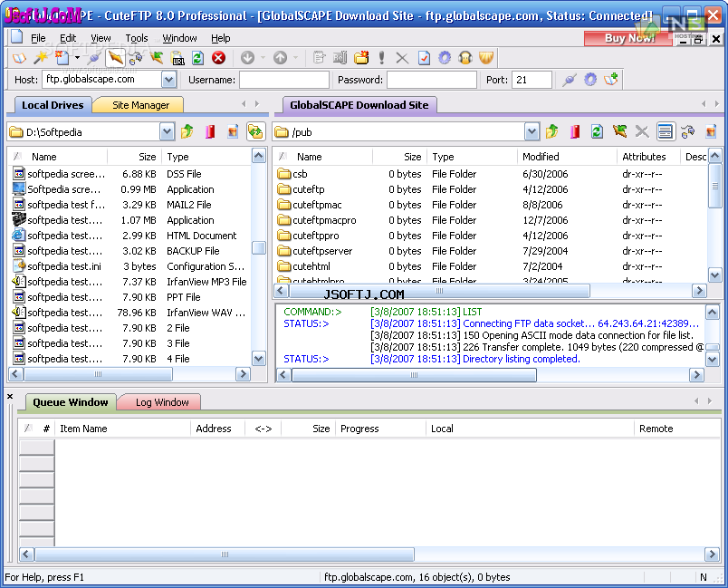Image resolution: width=728 pixels, height=588 pixels.
Task: Go up one folder in local pane
Action: point(187,132)
